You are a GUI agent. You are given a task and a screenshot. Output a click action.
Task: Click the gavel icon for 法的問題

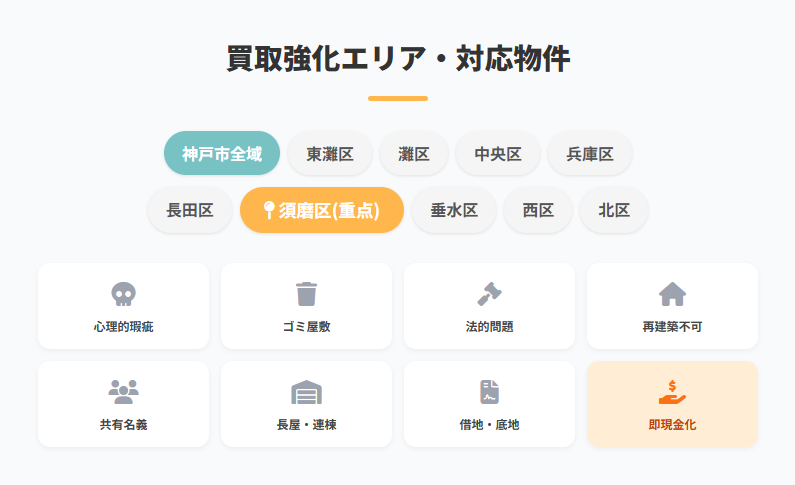489,294
